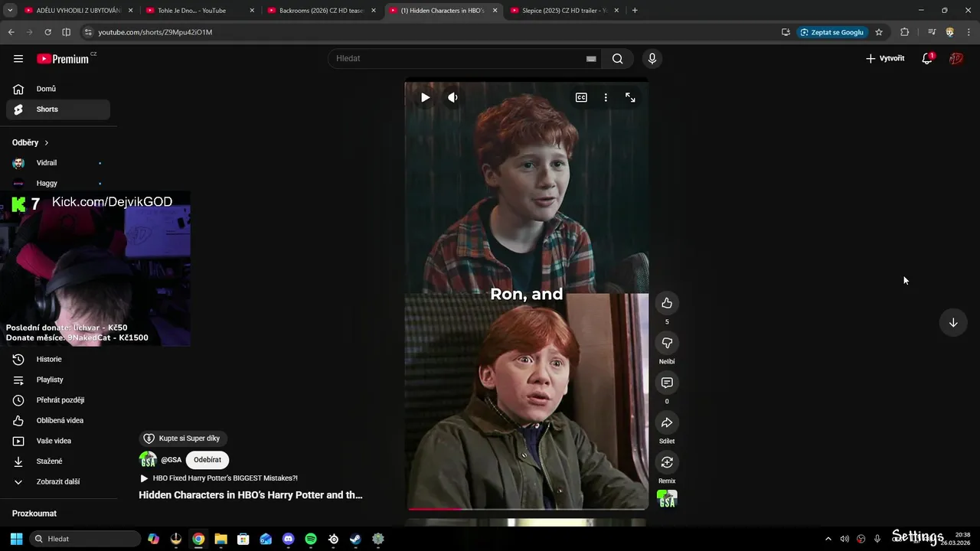Open Oblíbená videa

click(x=58, y=421)
